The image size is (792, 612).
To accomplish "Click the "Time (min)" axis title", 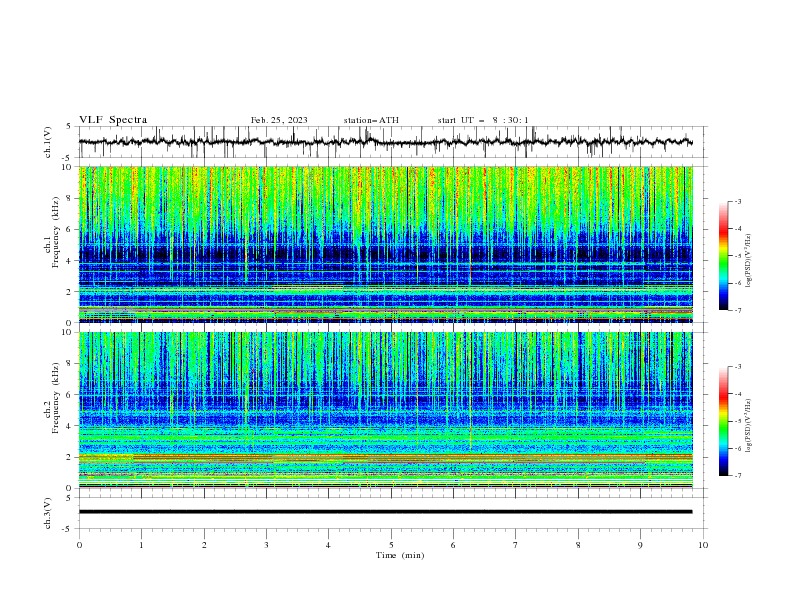I will point(400,555).
